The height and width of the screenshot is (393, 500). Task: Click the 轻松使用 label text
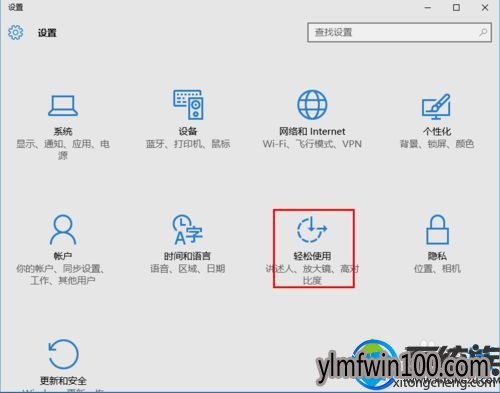point(312,256)
